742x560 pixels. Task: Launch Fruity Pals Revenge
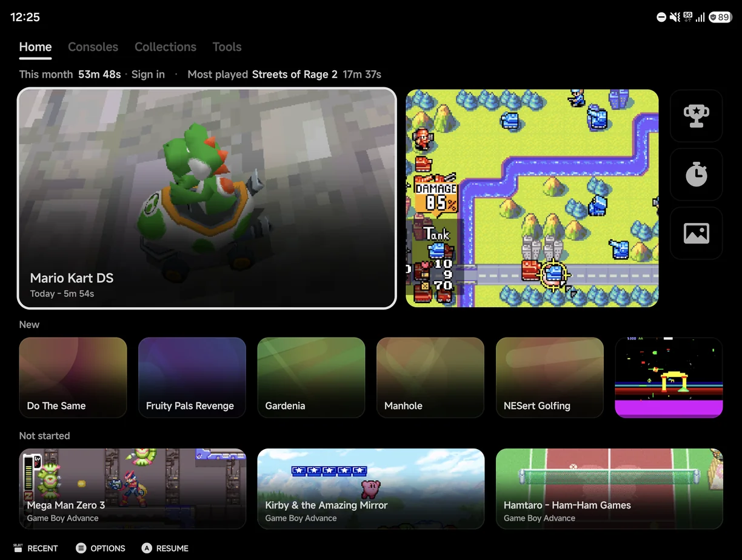pyautogui.click(x=192, y=378)
